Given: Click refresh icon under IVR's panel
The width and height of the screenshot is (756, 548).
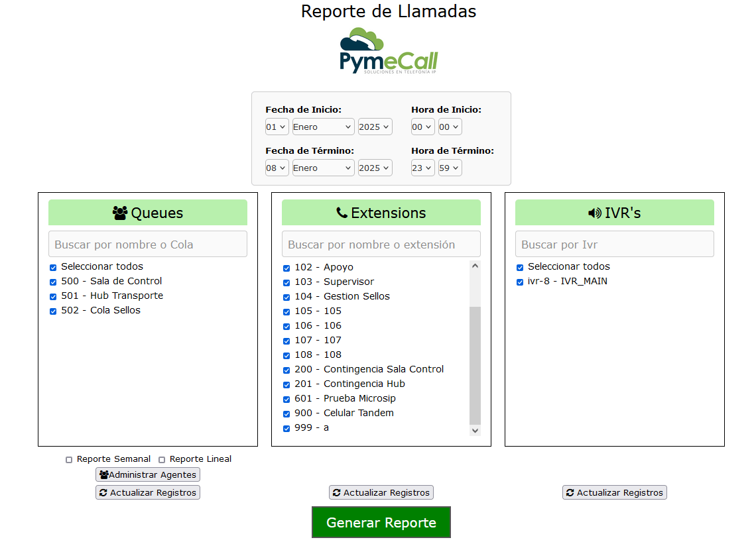Looking at the screenshot, I should point(570,492).
